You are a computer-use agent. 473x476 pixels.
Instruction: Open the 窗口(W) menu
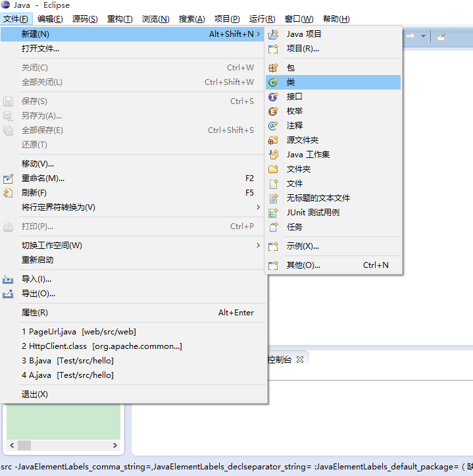[x=299, y=19]
